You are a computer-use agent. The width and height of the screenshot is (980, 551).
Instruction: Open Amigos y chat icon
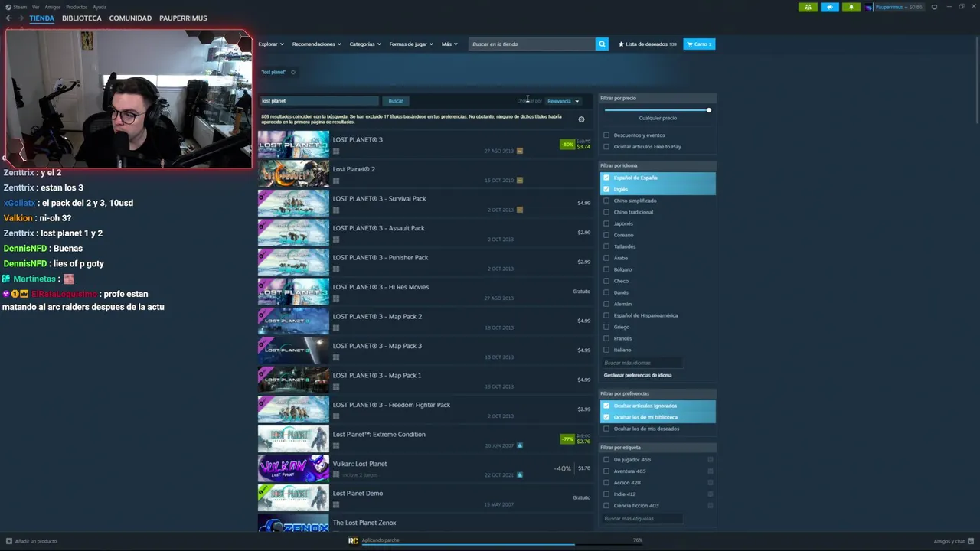pyautogui.click(x=972, y=541)
